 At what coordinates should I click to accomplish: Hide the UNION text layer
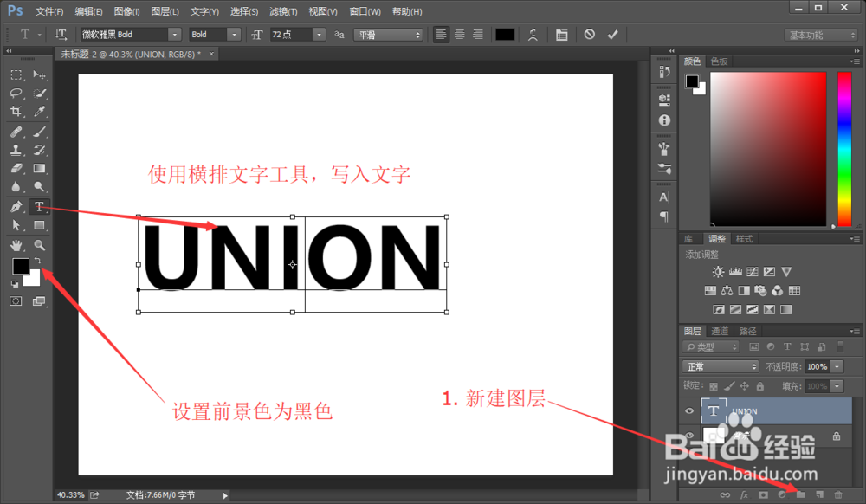[x=688, y=410]
